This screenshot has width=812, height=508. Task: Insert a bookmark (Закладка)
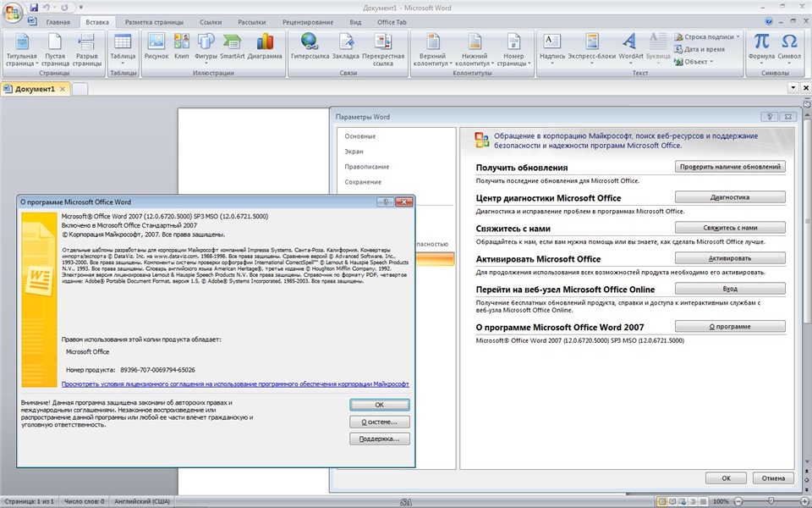[345, 47]
